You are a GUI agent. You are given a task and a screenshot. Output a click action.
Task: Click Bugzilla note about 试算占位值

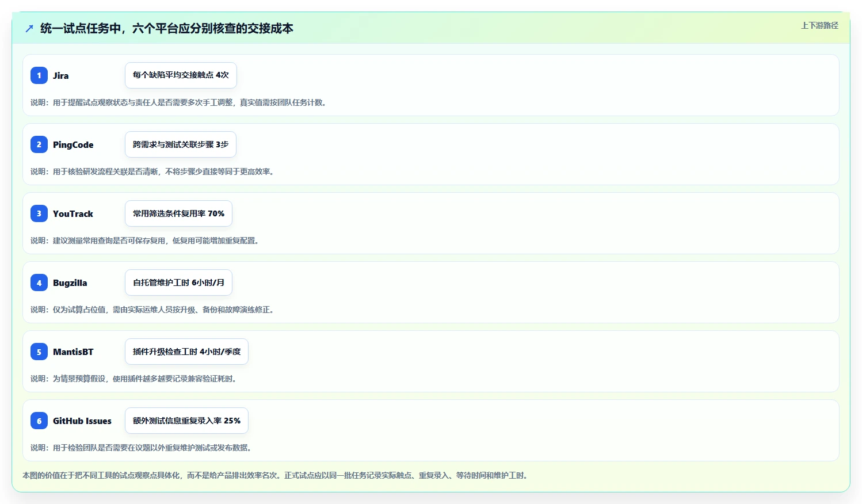tap(154, 310)
